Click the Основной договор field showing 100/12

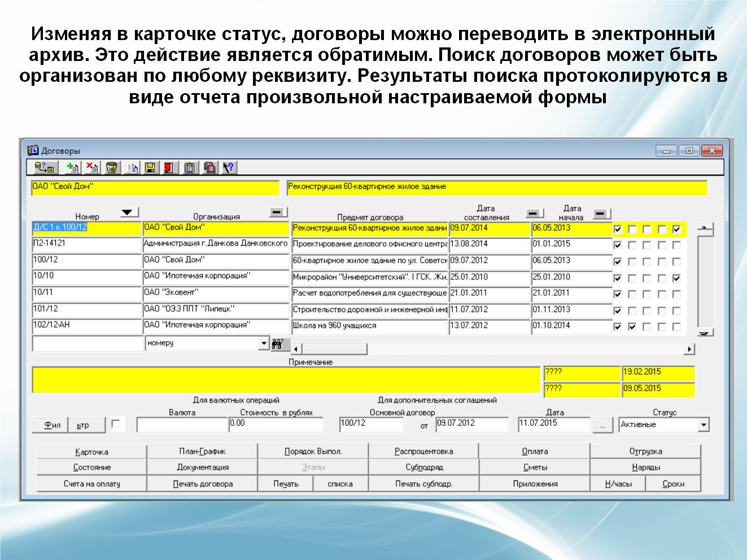(372, 425)
